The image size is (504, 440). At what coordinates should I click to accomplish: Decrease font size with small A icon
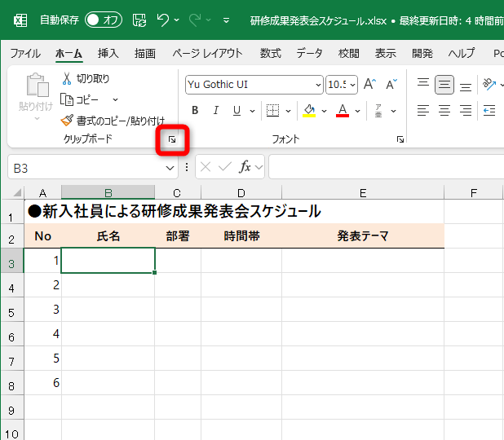tap(391, 85)
